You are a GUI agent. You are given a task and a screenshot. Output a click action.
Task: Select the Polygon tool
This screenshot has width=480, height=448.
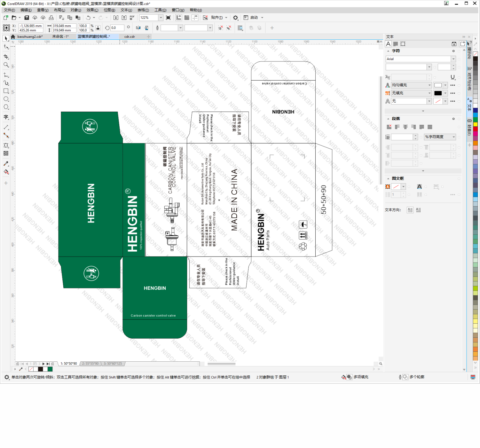6,107
